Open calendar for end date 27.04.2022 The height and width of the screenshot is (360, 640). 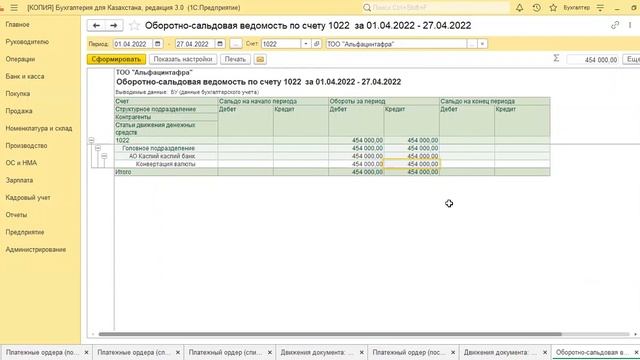220,44
